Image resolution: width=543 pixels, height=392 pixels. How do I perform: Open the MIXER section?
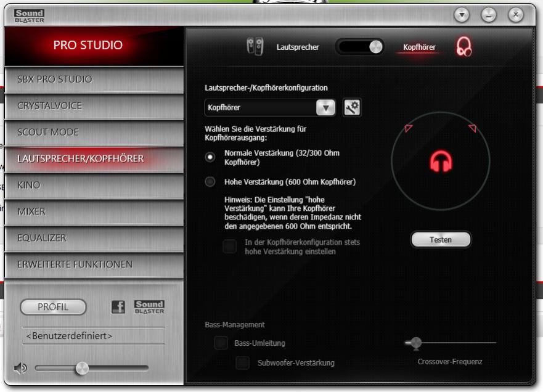tap(94, 211)
